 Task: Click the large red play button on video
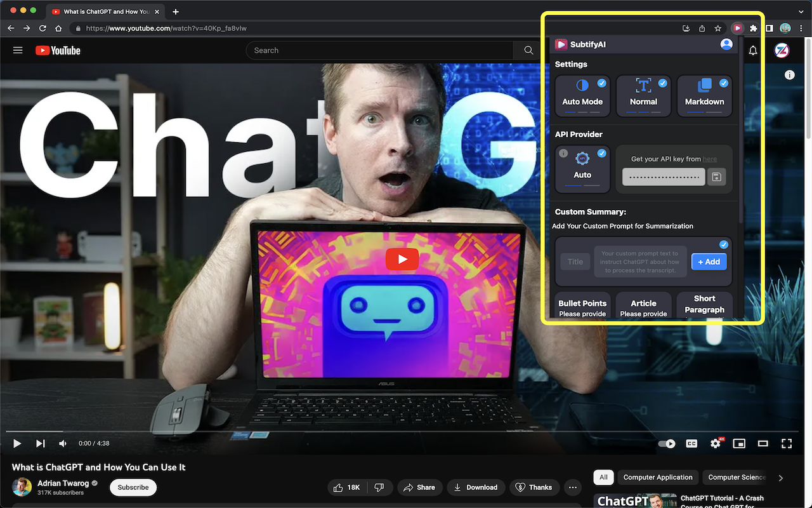click(402, 259)
